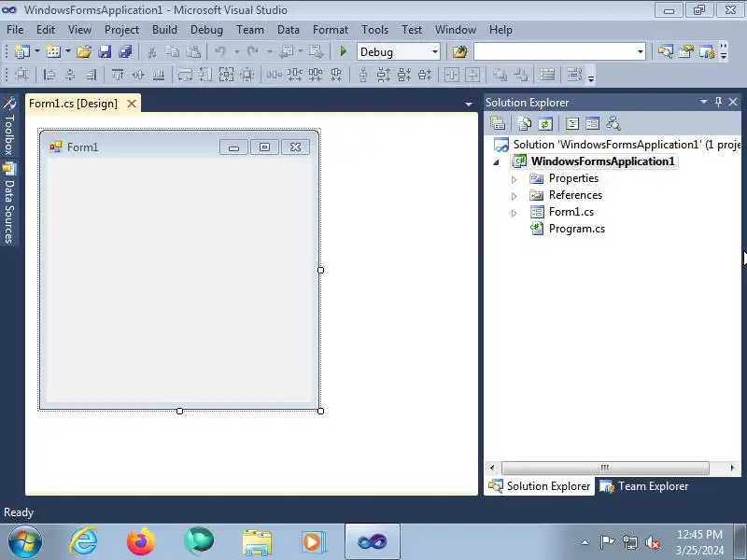Screen dimensions: 747x560
Task: Open the Tools menu
Action: tap(375, 30)
